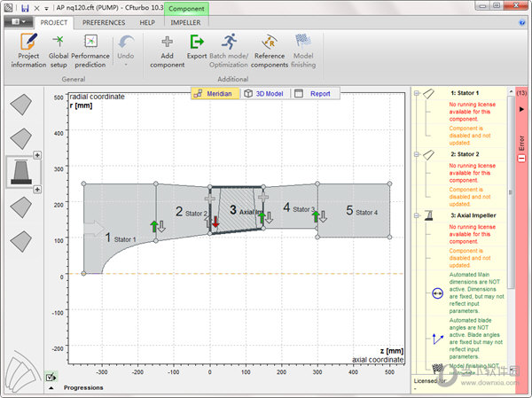
Task: Add component after impeller using lower plus
Action: coord(37,190)
